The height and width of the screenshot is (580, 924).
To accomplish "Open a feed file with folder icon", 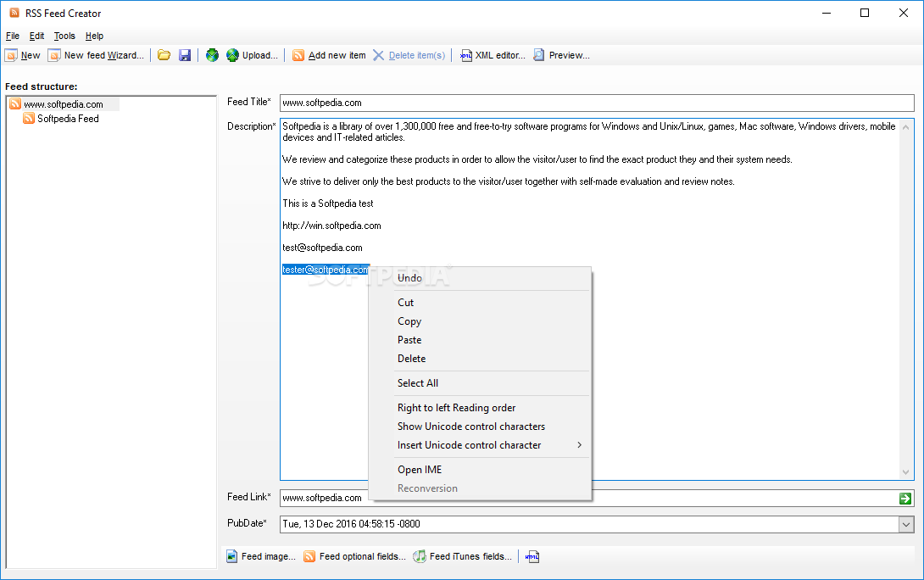I will tap(164, 55).
